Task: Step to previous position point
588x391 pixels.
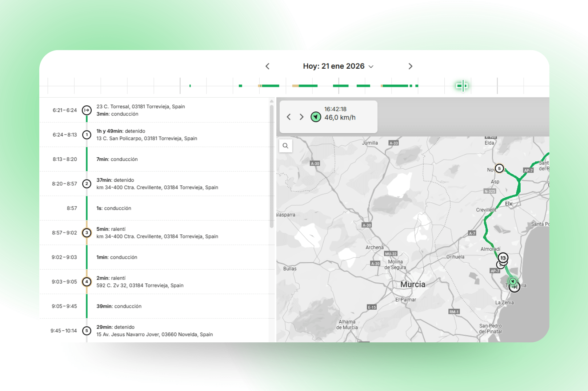Action: point(289,117)
